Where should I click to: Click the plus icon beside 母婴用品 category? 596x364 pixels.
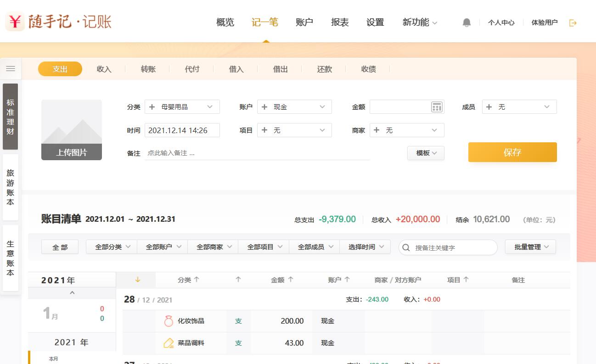(152, 107)
